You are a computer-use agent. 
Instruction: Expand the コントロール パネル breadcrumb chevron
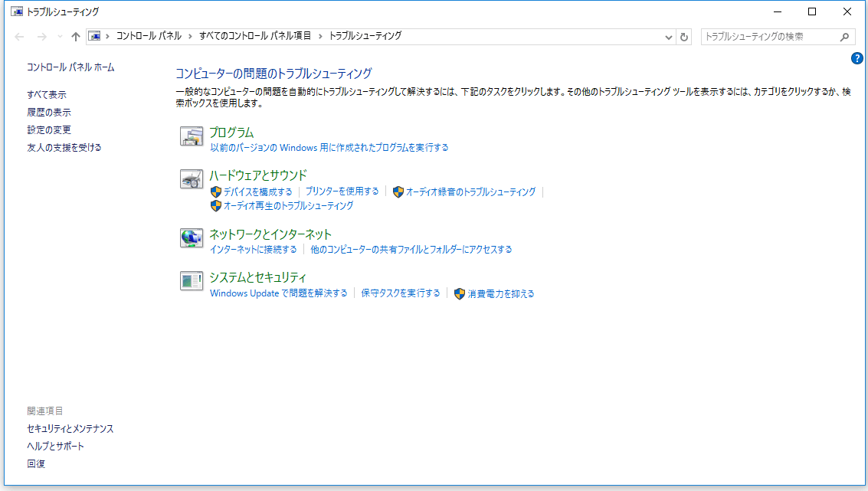(x=191, y=36)
